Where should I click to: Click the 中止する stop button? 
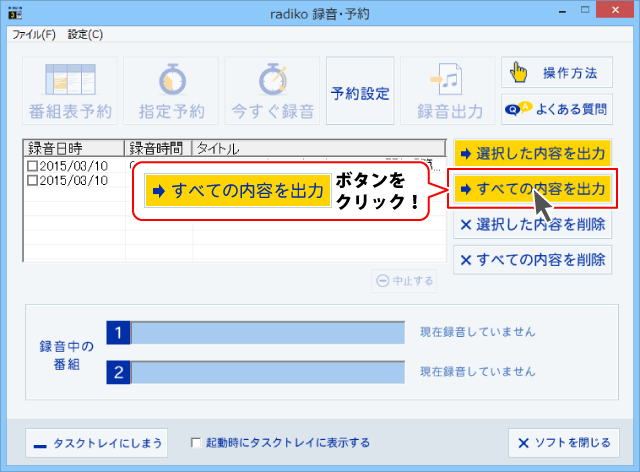(404, 281)
